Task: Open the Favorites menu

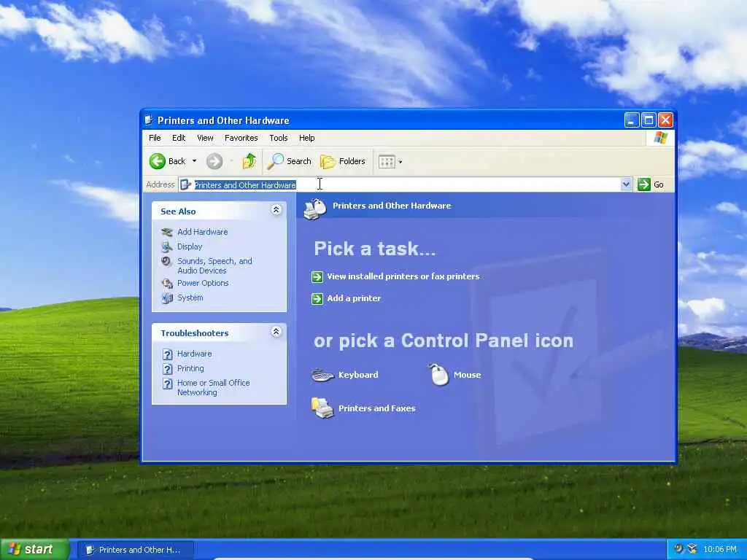Action: click(x=241, y=138)
